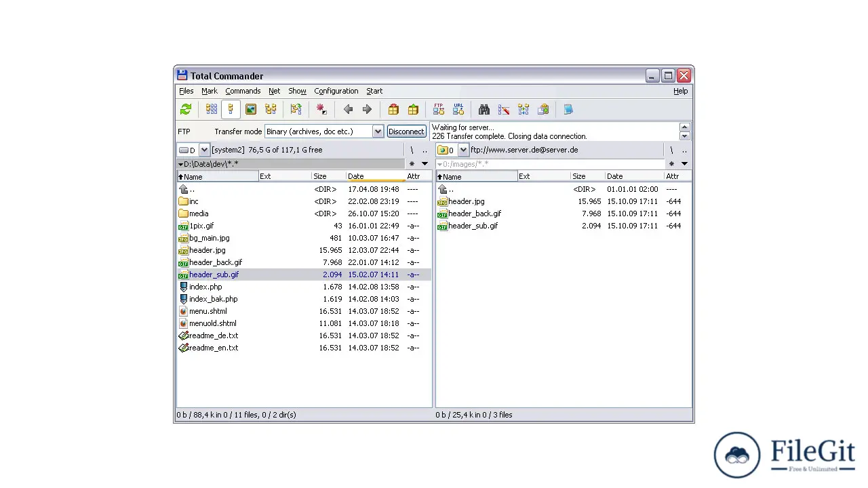Open right panel directory history arrow
This screenshot has height=488, width=868.
(684, 163)
